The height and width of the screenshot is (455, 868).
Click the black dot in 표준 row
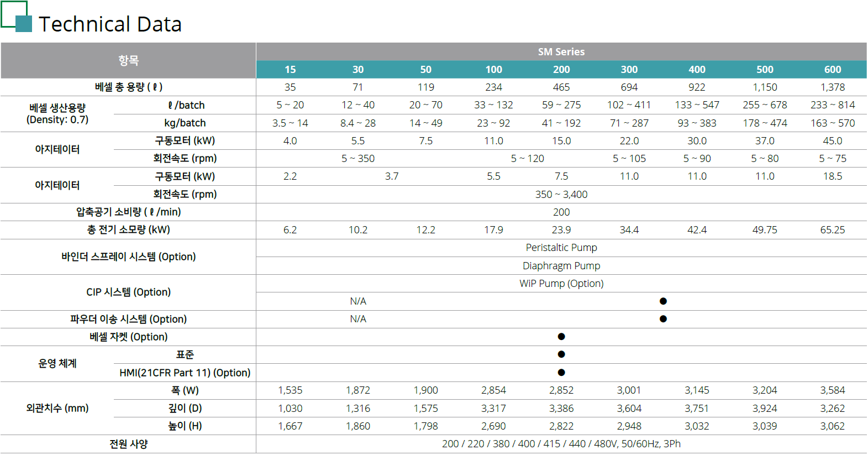tap(561, 354)
